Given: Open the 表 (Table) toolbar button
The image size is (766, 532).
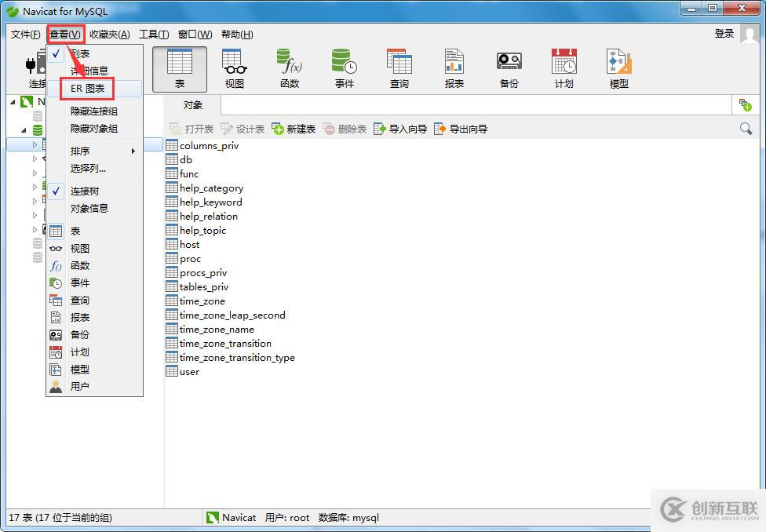Looking at the screenshot, I should click(179, 69).
